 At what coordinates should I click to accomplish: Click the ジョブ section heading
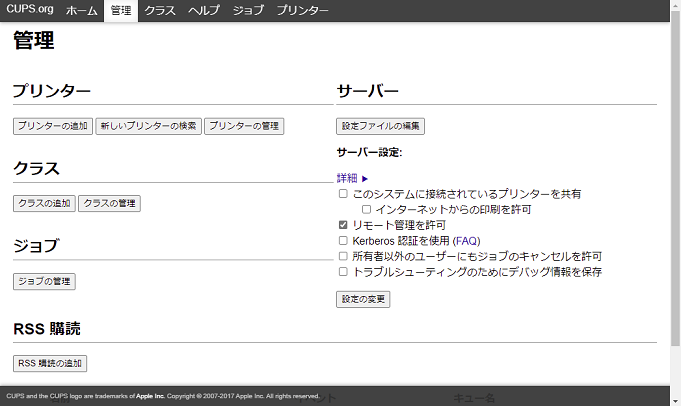[x=36, y=246]
